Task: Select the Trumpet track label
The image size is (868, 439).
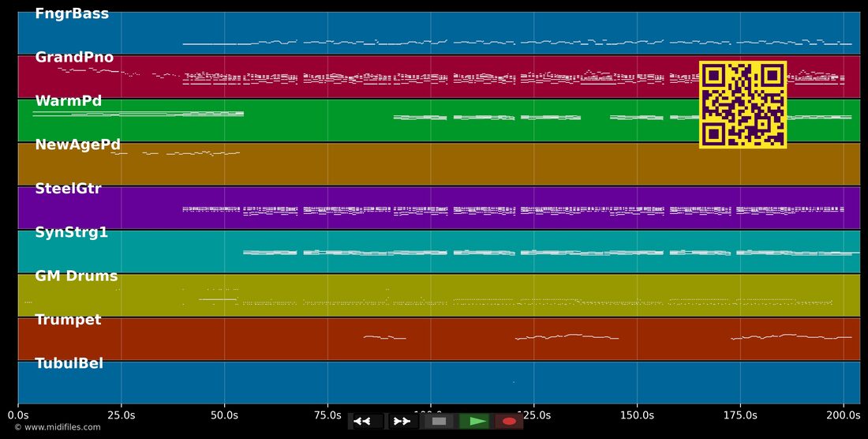Action: [68, 320]
